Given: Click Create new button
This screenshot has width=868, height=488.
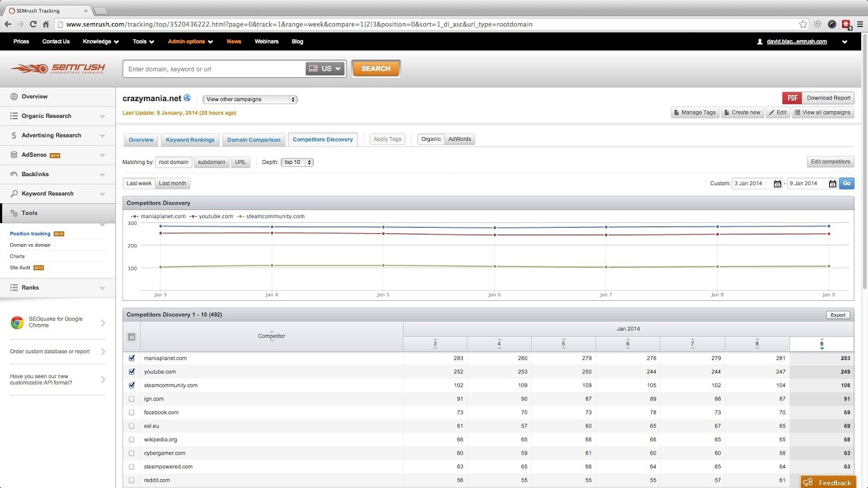Looking at the screenshot, I should [742, 113].
